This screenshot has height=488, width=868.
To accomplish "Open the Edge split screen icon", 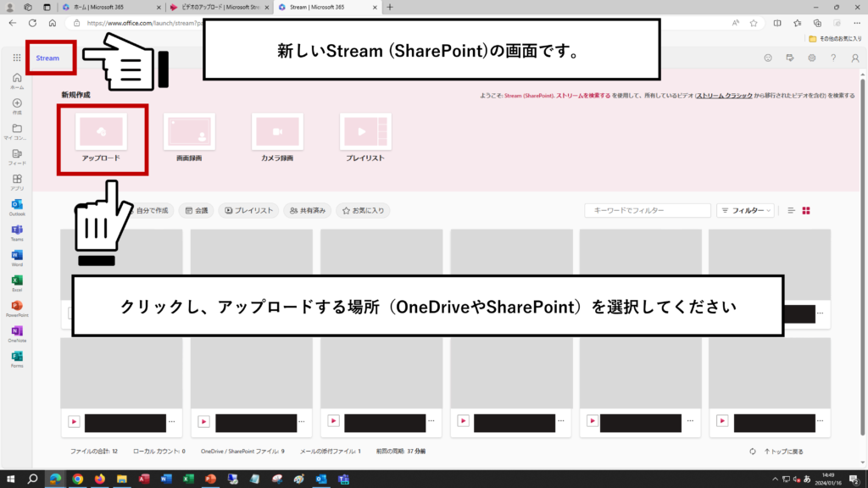I will coord(777,23).
